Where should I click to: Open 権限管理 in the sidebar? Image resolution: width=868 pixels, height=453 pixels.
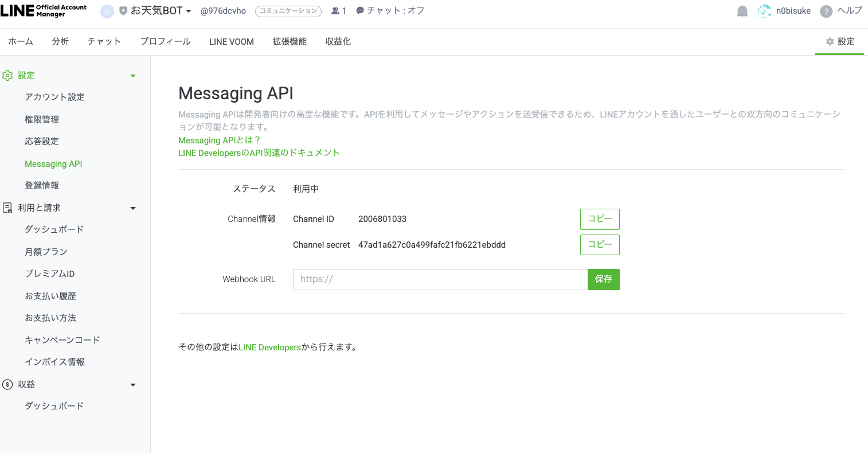pyautogui.click(x=42, y=119)
